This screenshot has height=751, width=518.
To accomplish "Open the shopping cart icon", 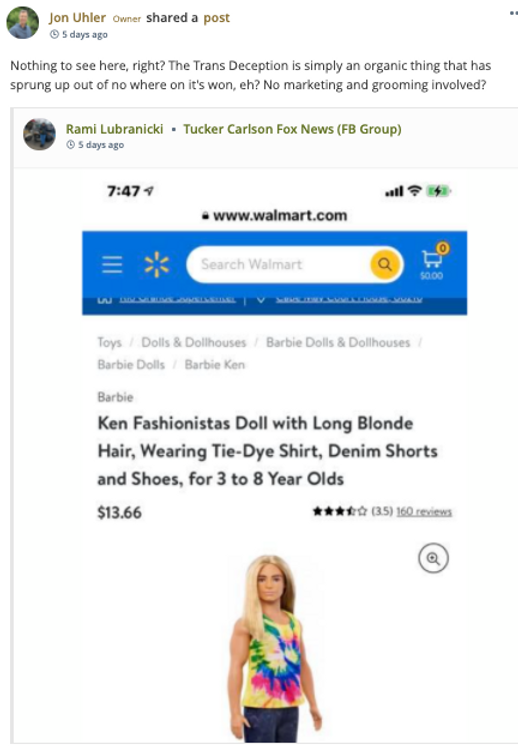I will (433, 262).
